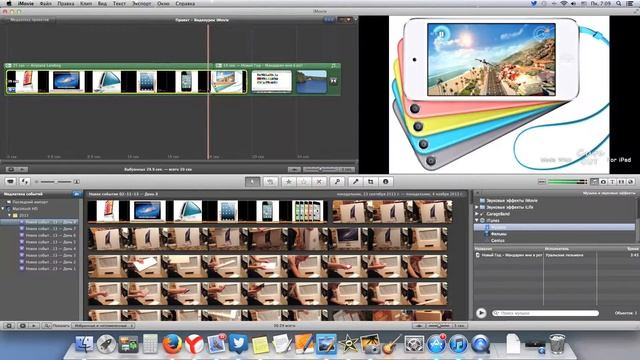Collapse the iTunes source in music browser

(x=476, y=220)
